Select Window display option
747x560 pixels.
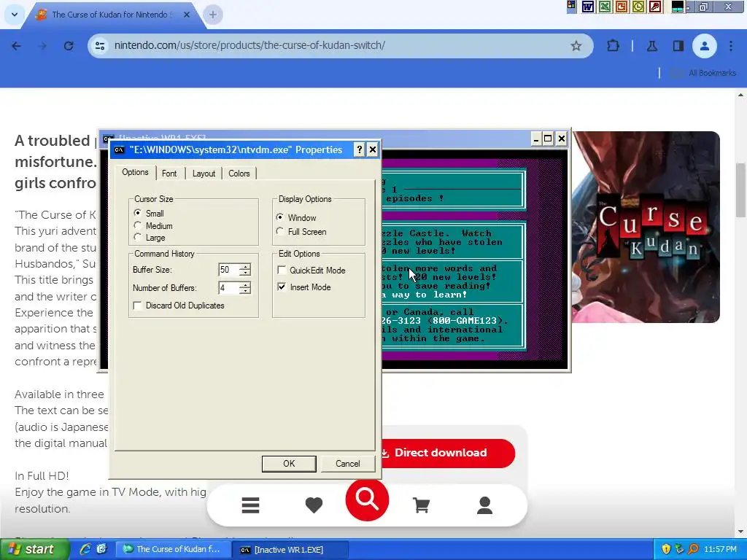click(x=280, y=217)
